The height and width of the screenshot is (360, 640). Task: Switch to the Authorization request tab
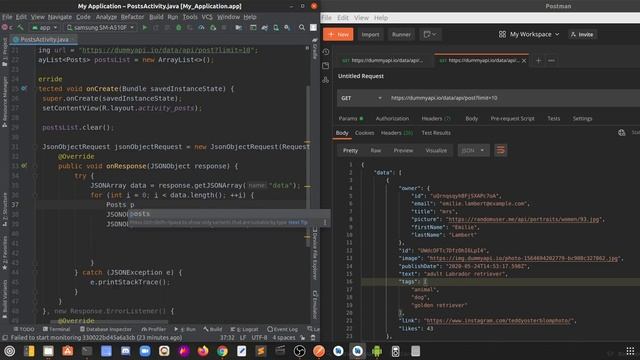coord(392,118)
